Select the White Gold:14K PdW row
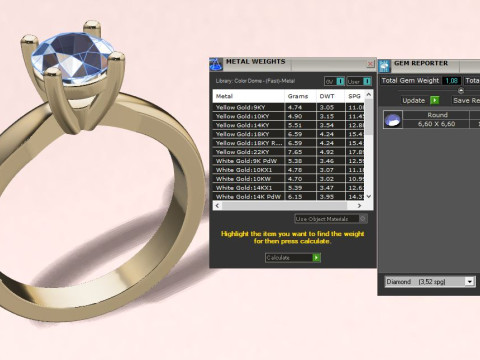480x360 pixels. [x=289, y=197]
